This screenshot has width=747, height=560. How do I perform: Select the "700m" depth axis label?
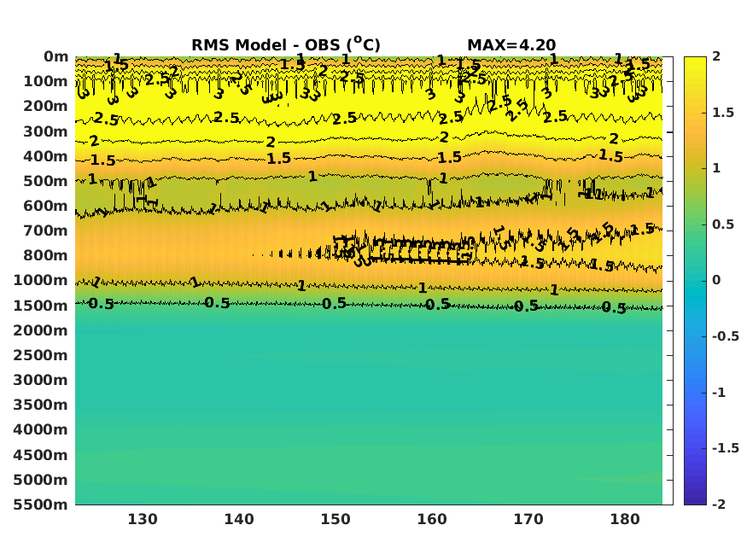(x=46, y=230)
